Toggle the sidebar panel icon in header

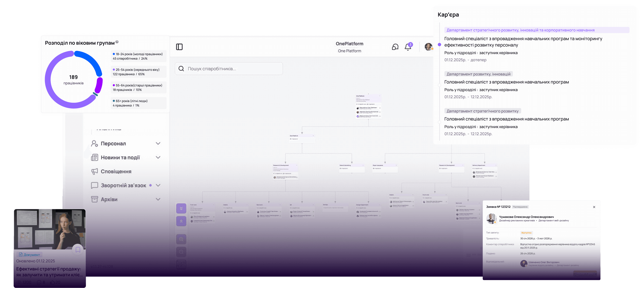pyautogui.click(x=179, y=47)
